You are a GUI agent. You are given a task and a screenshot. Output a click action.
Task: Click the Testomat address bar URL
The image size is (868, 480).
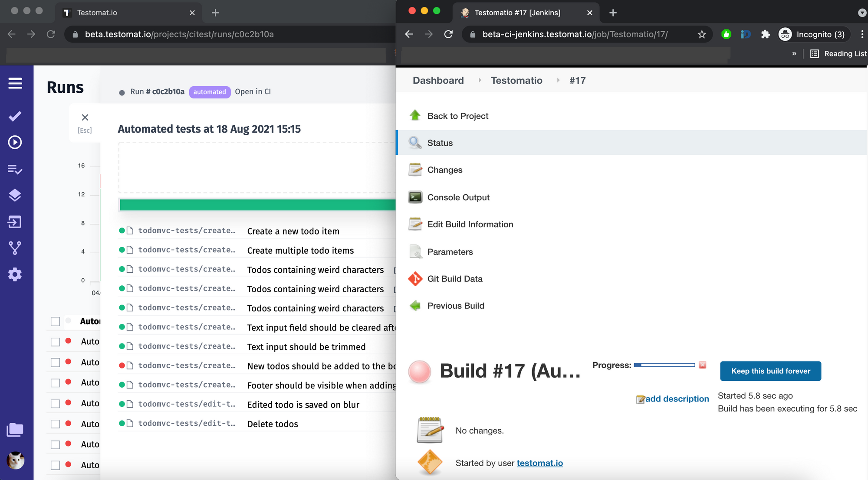coord(179,34)
